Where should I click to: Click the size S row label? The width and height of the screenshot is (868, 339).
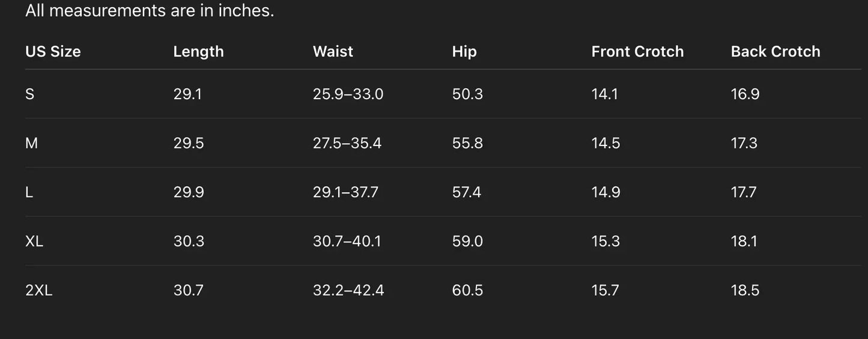coord(30,94)
